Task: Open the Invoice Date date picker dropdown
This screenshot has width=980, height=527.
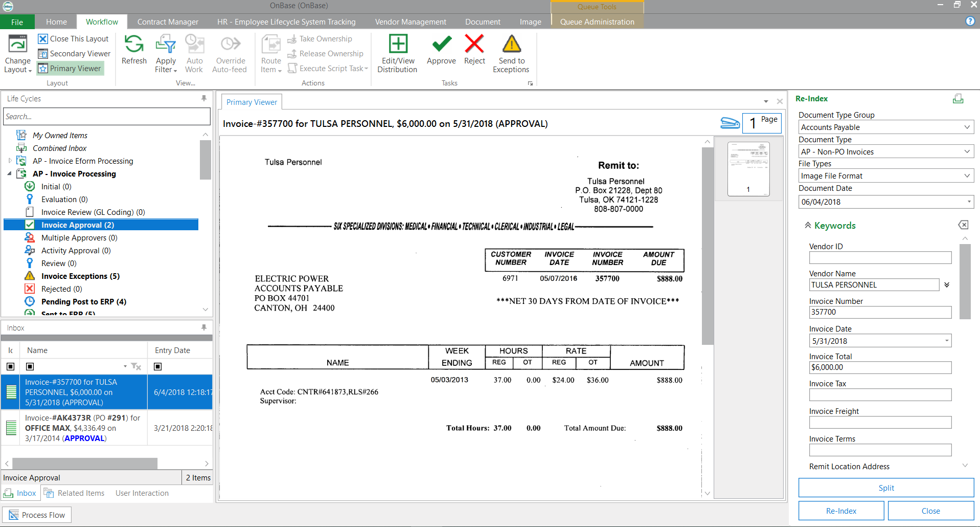Action: (x=947, y=341)
